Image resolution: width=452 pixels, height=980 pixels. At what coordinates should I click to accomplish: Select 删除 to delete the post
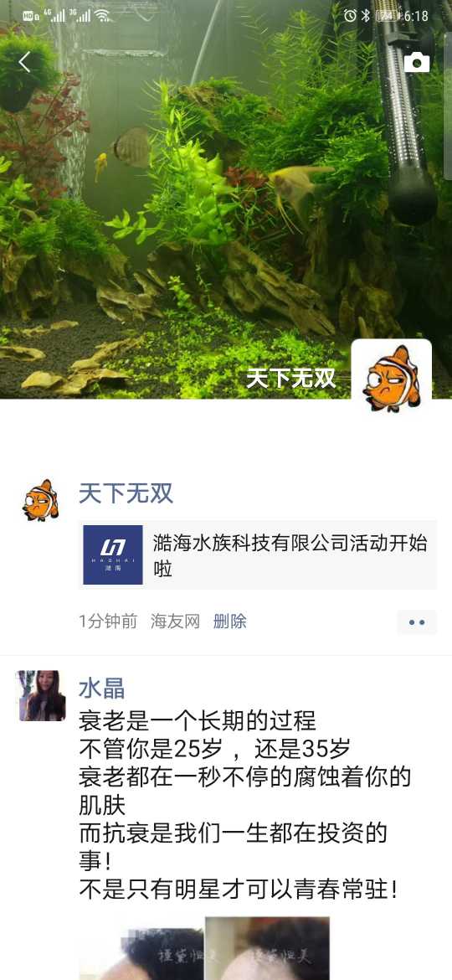[229, 622]
